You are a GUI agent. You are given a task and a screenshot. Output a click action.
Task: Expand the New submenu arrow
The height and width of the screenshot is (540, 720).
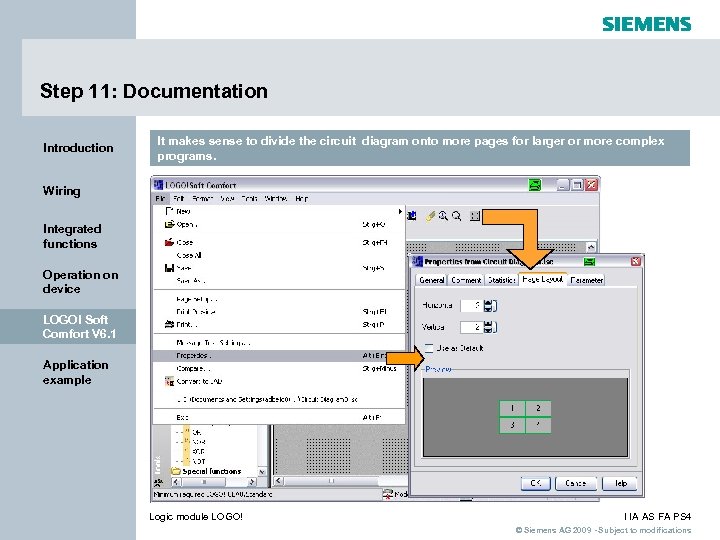[x=400, y=211]
